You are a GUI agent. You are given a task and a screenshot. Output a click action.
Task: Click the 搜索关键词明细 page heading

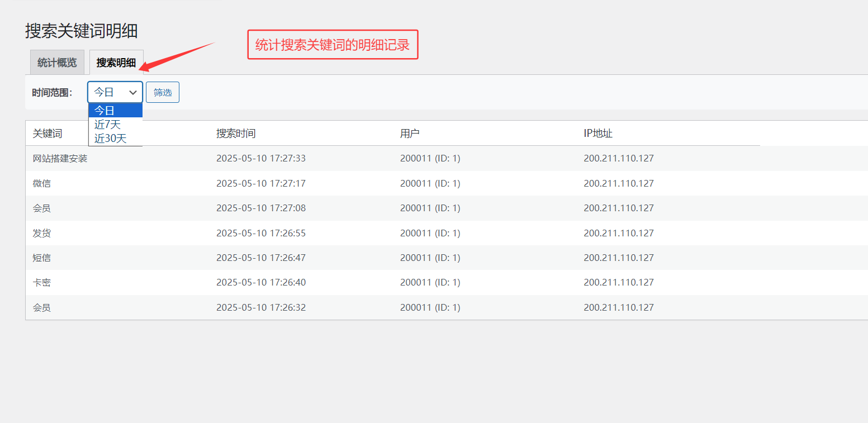point(82,31)
